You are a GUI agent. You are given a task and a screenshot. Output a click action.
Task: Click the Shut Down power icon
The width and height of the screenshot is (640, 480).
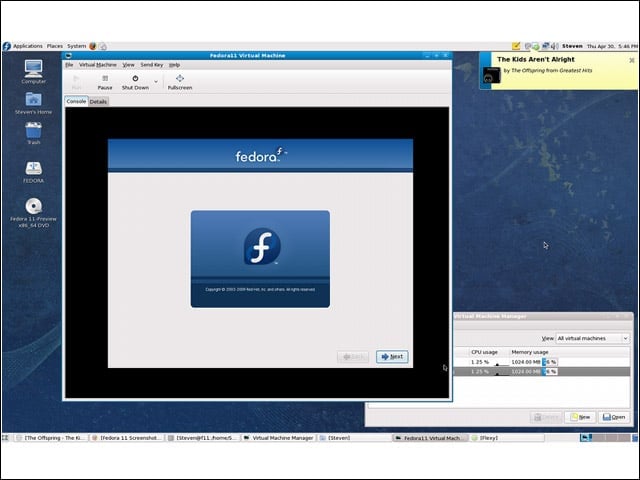[x=135, y=78]
